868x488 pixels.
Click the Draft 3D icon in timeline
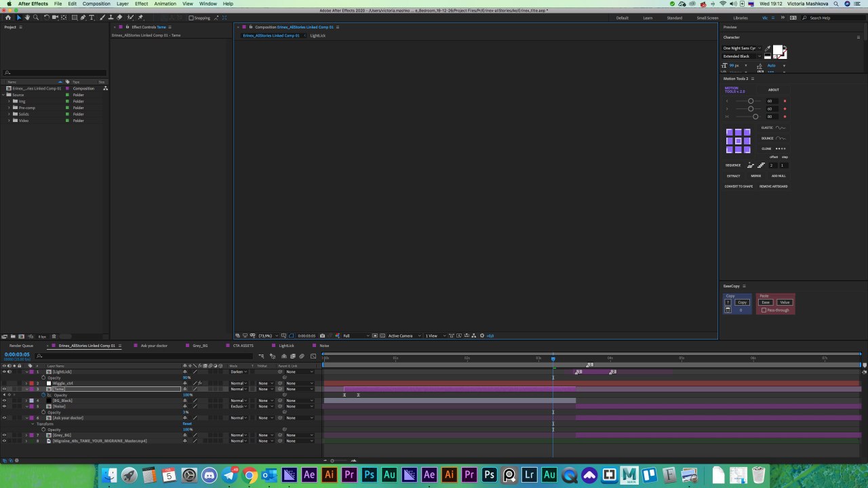pos(273,356)
